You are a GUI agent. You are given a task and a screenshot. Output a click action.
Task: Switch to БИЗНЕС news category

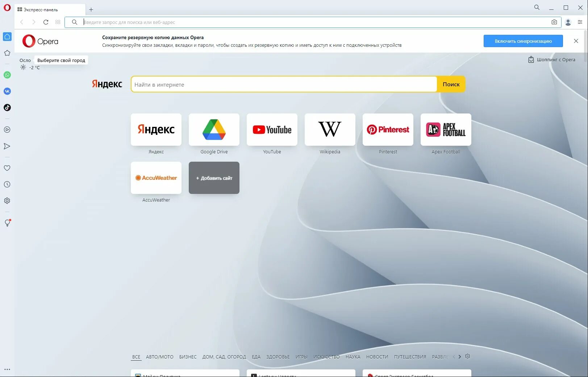(188, 357)
